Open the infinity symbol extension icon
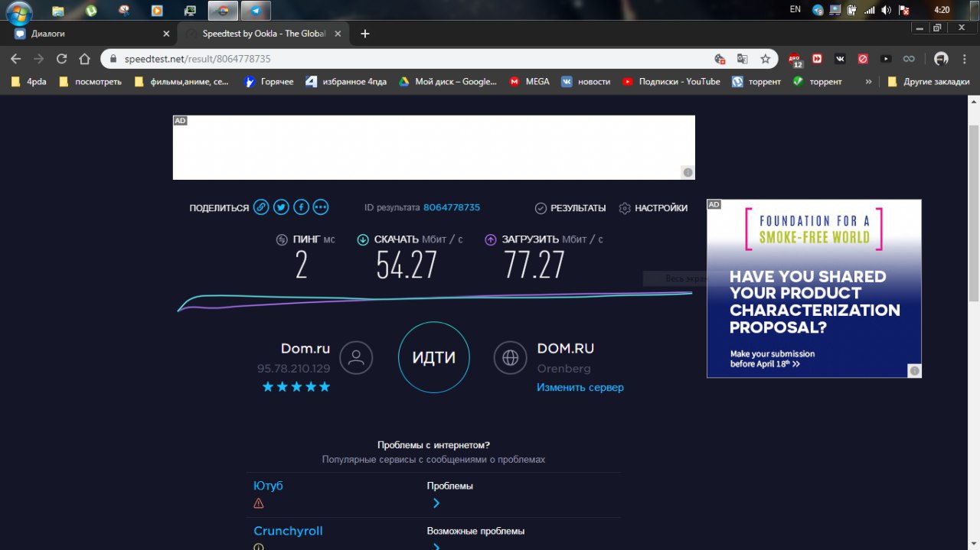 909,59
